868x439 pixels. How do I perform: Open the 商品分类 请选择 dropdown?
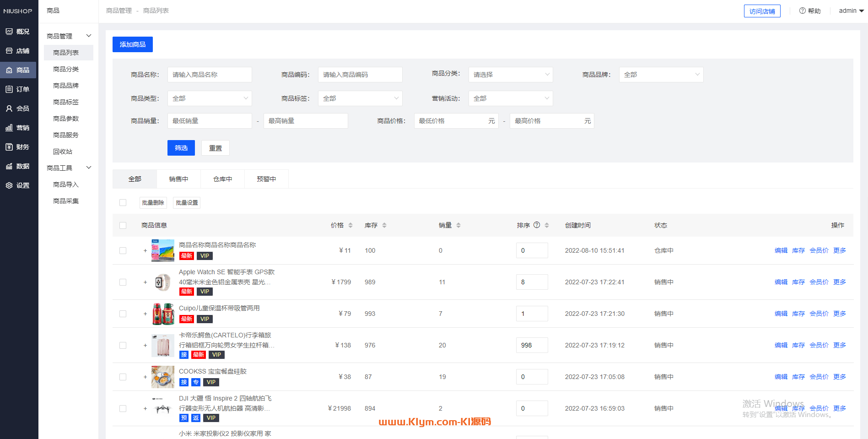point(510,75)
